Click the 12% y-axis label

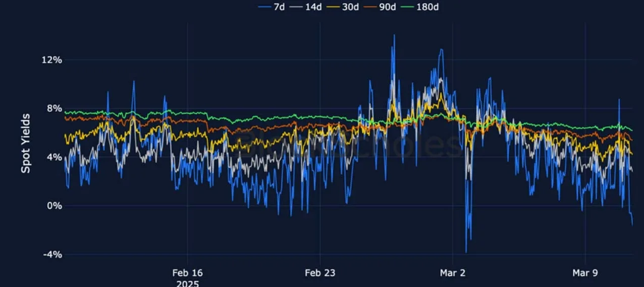click(x=52, y=60)
